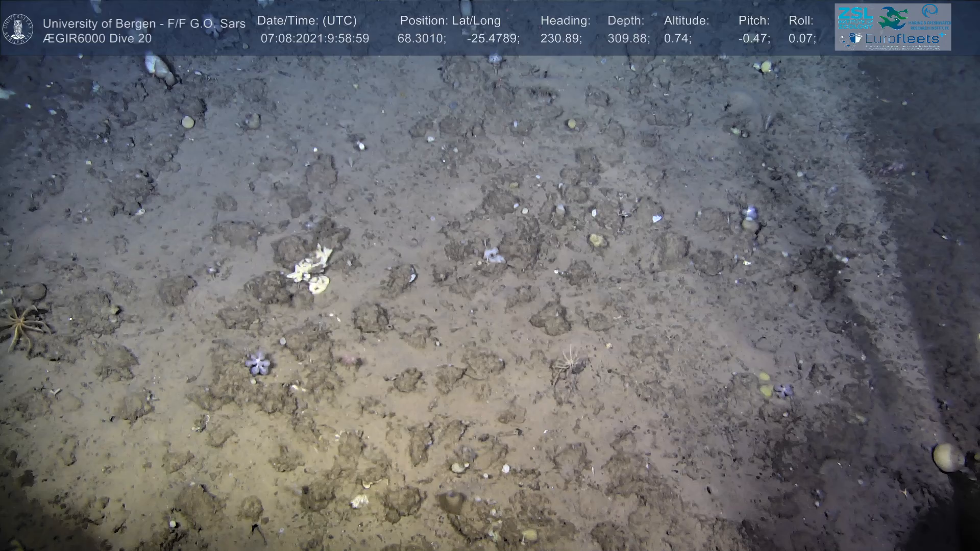Select the Pitch value -0.47
The height and width of the screenshot is (551, 980).
coord(754,39)
